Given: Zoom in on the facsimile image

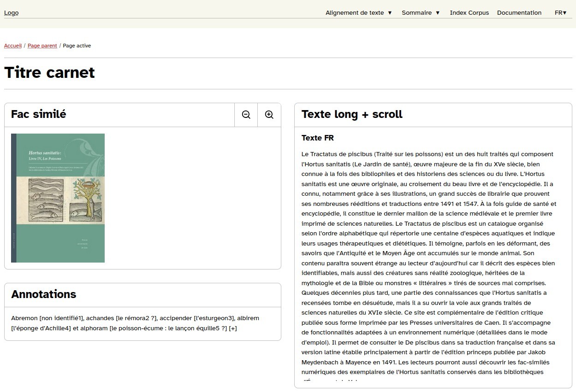Looking at the screenshot, I should coord(269,115).
